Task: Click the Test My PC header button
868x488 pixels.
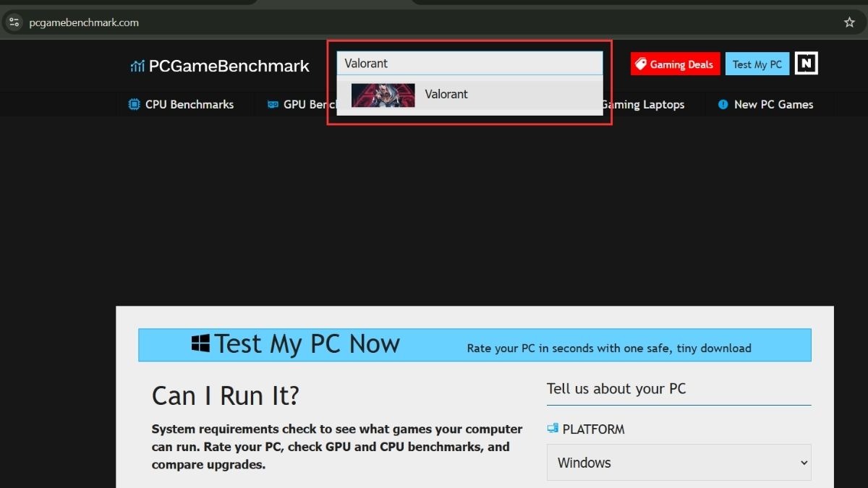Action: (x=757, y=64)
